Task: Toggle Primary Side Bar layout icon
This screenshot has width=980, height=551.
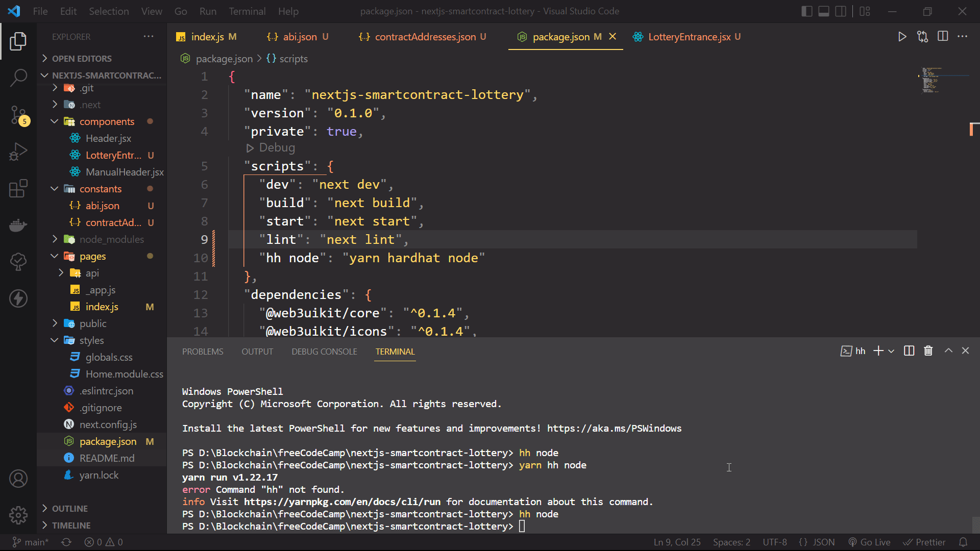Action: click(807, 11)
